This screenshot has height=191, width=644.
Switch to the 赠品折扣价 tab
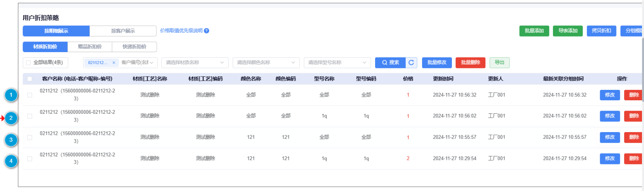(x=90, y=47)
